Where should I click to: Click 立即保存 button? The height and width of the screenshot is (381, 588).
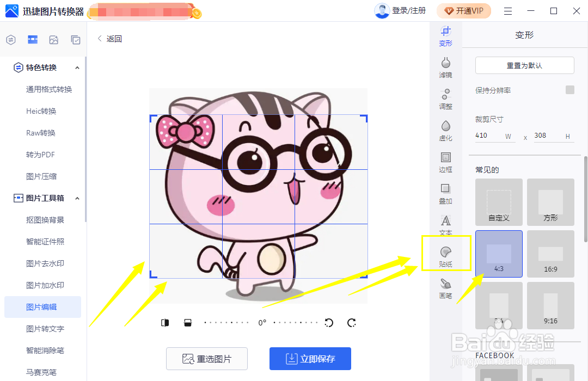pos(310,359)
